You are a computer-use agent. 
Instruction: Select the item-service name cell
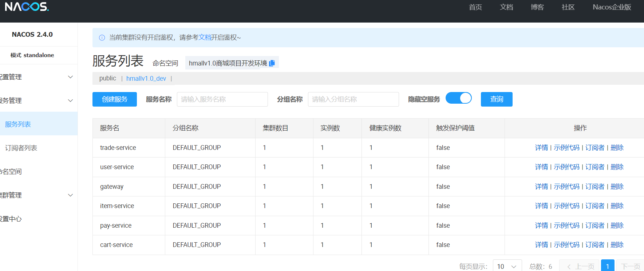(129, 206)
